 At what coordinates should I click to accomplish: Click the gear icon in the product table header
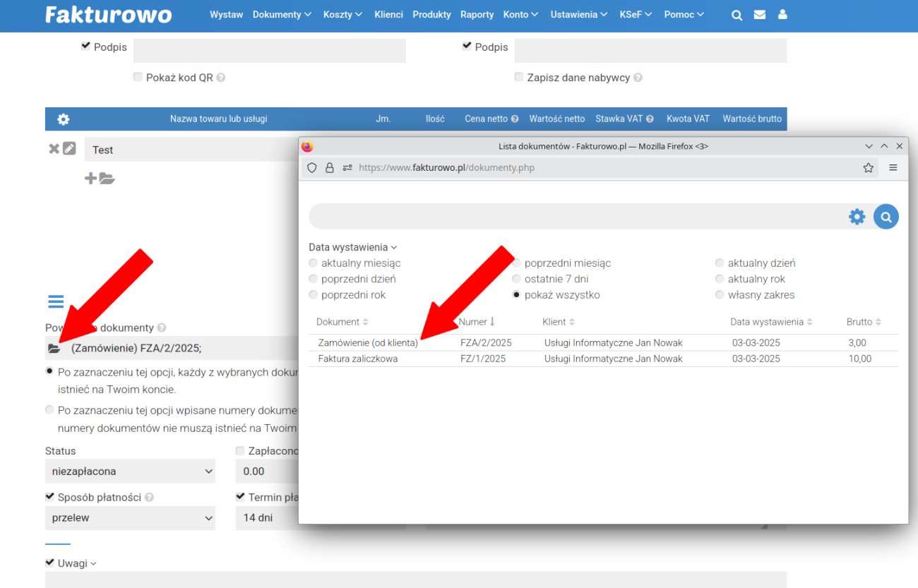pos(64,119)
